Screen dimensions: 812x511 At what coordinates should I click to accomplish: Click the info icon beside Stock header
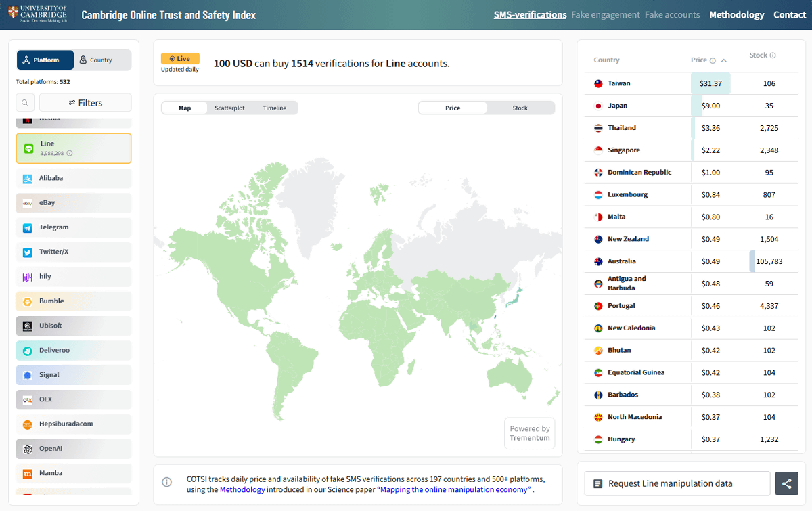pyautogui.click(x=773, y=55)
